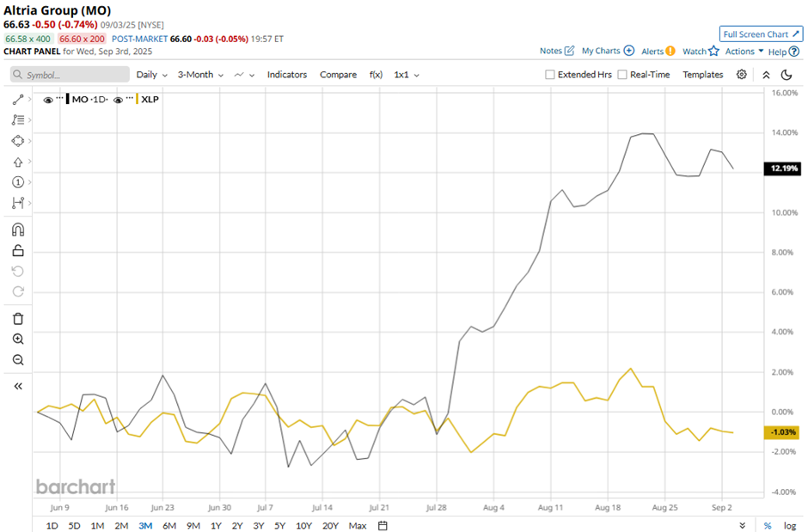Image resolution: width=808 pixels, height=532 pixels.
Task: Pick the numbered label tool
Action: [17, 182]
